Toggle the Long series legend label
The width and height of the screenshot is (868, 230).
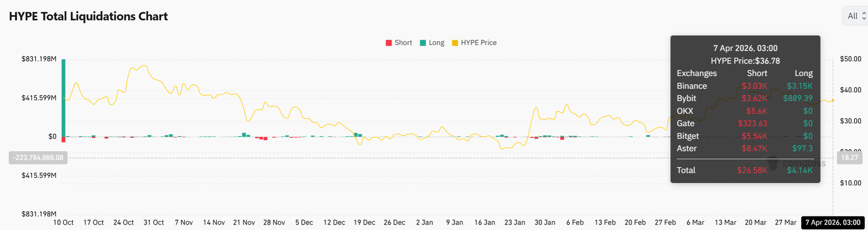coord(436,43)
